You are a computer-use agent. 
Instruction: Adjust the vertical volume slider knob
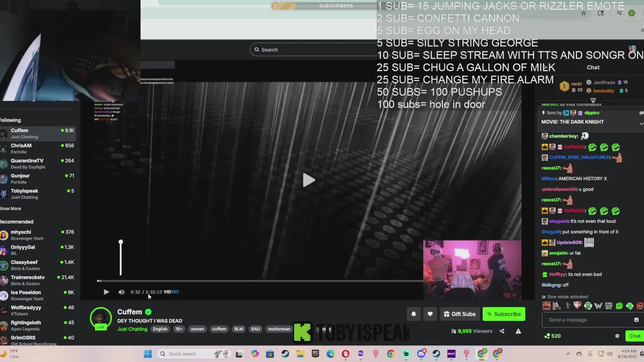pos(121,242)
